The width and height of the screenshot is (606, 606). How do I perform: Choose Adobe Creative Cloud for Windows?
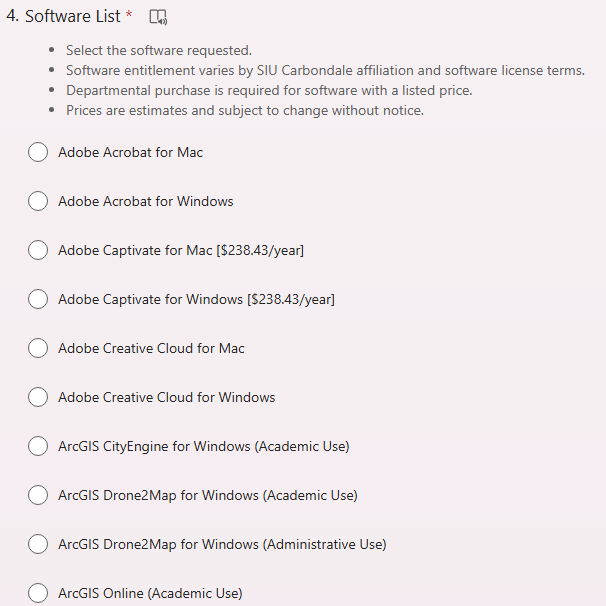coord(38,397)
